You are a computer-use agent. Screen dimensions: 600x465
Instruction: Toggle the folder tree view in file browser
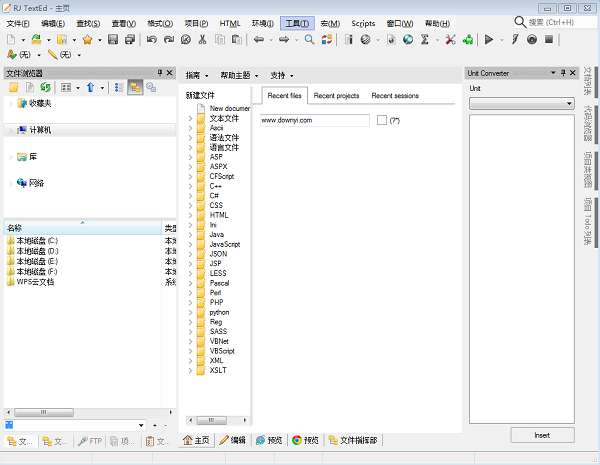click(135, 88)
